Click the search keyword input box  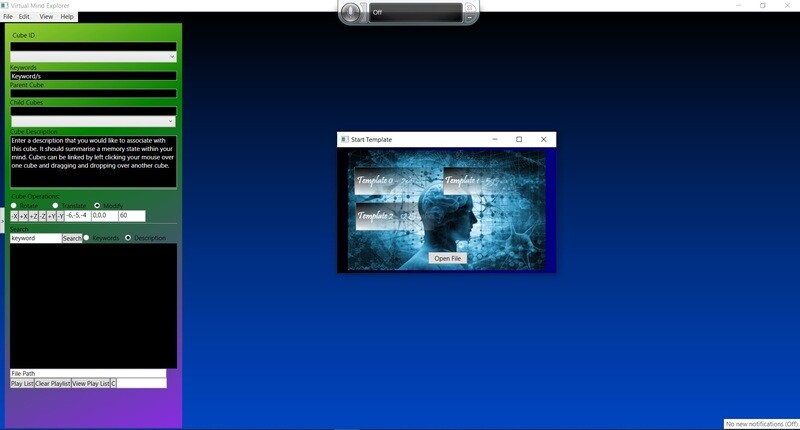(36, 238)
